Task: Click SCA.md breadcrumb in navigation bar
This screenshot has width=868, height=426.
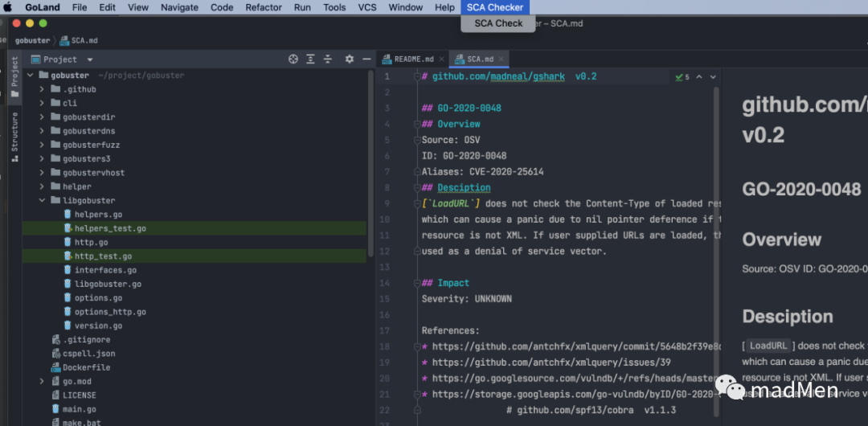Action: point(79,40)
